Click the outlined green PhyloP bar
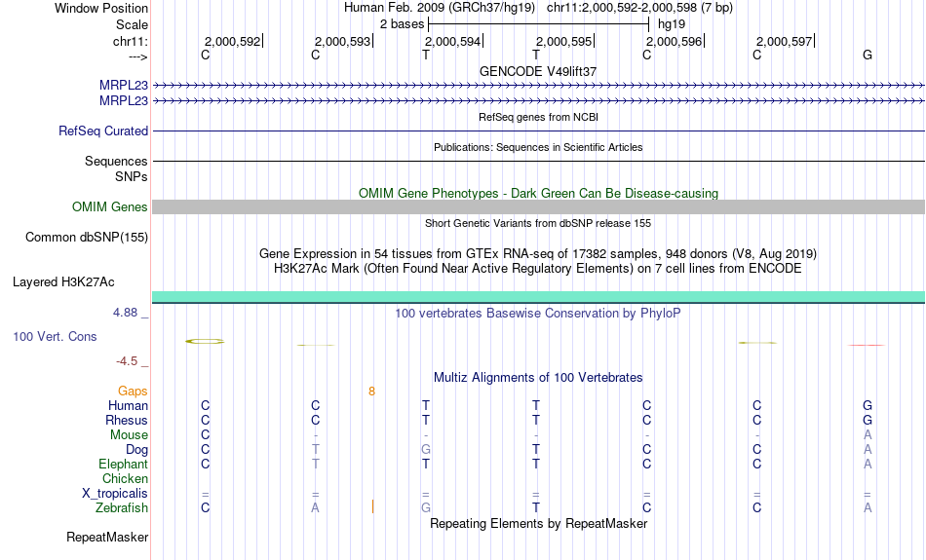This screenshot has width=926, height=560. 205,341
